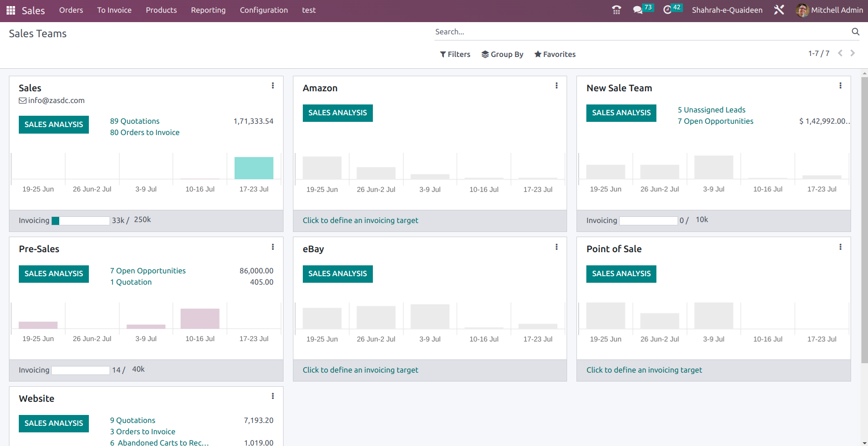
Task: Click Sales Analysis on the eBay card
Action: tap(338, 274)
